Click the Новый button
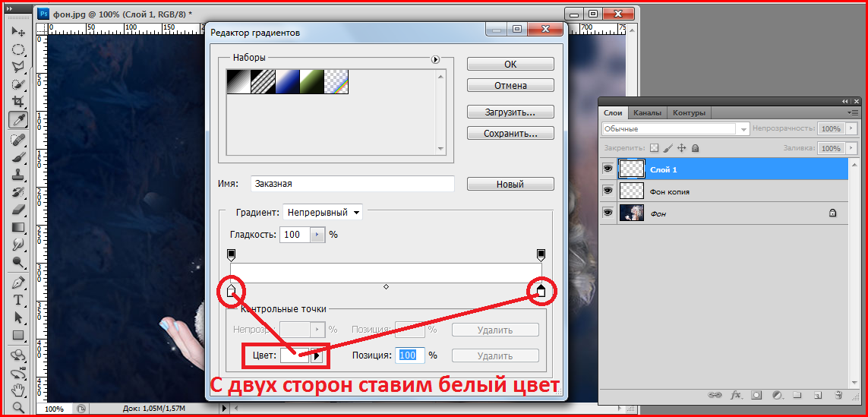The width and height of the screenshot is (868, 417). (510, 184)
